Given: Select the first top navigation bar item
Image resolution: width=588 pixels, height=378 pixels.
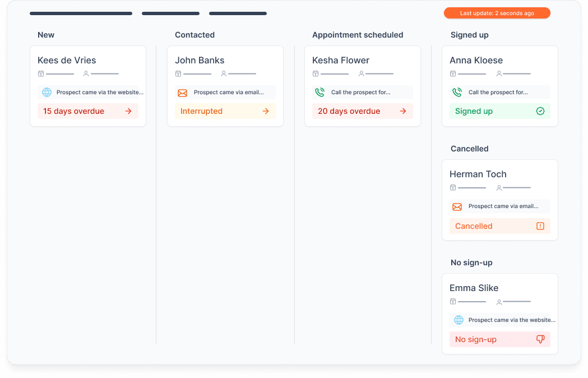Looking at the screenshot, I should click(81, 13).
